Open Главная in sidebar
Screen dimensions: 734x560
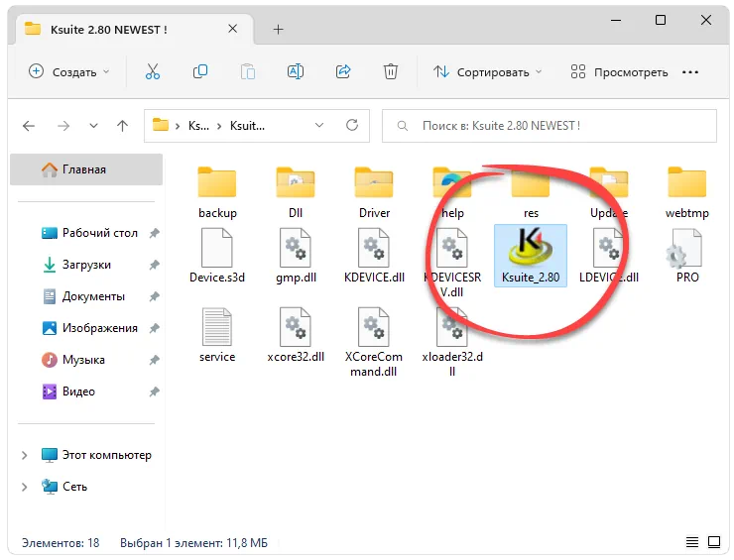(86, 169)
